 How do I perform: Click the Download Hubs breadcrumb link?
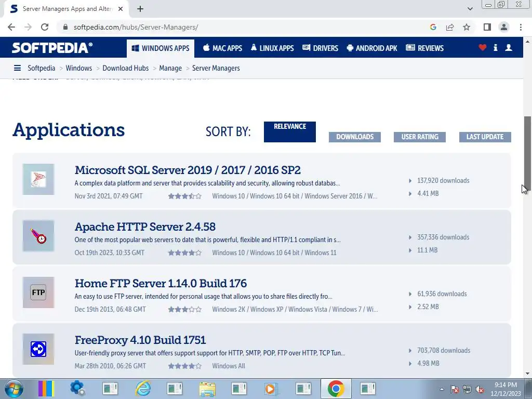coord(126,68)
